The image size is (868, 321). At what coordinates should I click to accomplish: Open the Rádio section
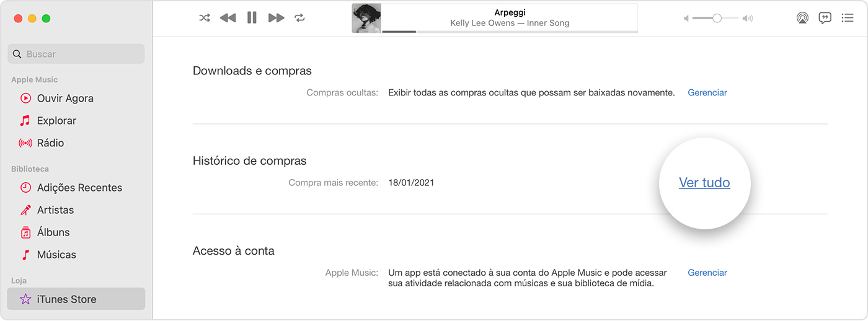tap(50, 143)
